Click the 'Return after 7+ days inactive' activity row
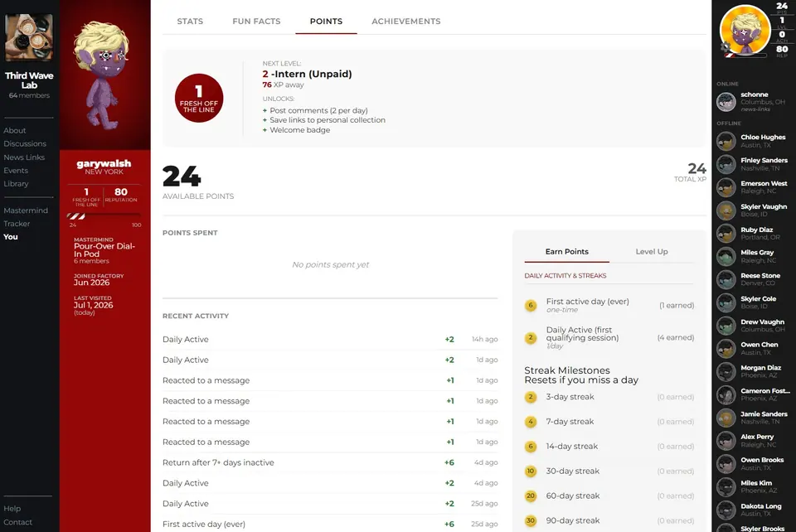The height and width of the screenshot is (532, 796). coord(330,462)
